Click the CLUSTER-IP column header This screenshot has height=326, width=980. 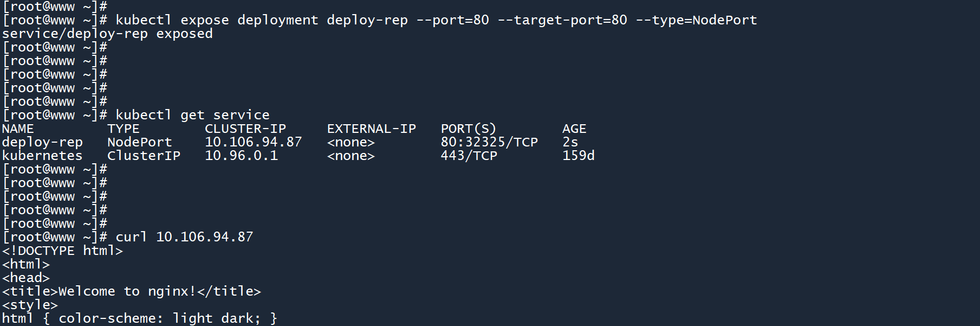click(x=245, y=129)
